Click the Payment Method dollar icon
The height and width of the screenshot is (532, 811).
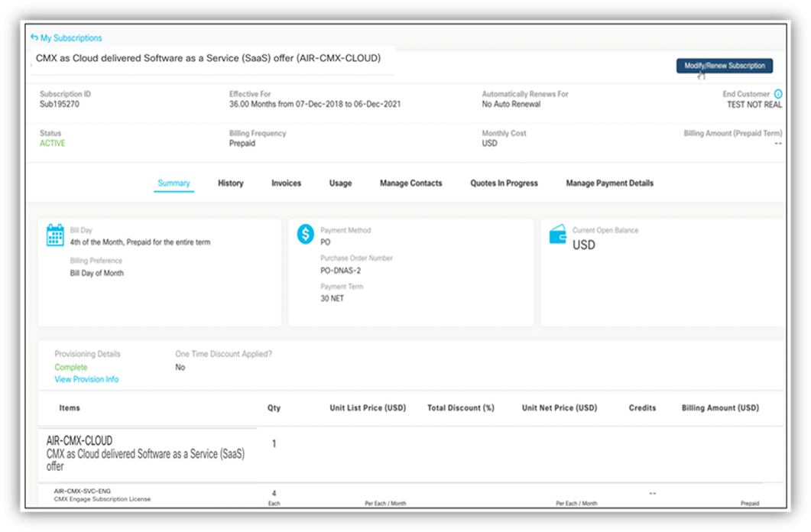pyautogui.click(x=306, y=234)
